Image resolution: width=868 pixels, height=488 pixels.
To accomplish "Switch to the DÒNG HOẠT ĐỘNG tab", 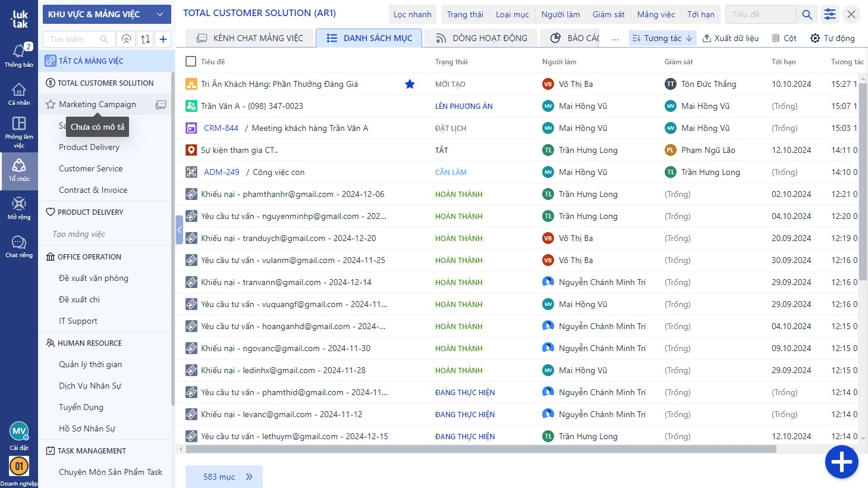I will (x=482, y=38).
